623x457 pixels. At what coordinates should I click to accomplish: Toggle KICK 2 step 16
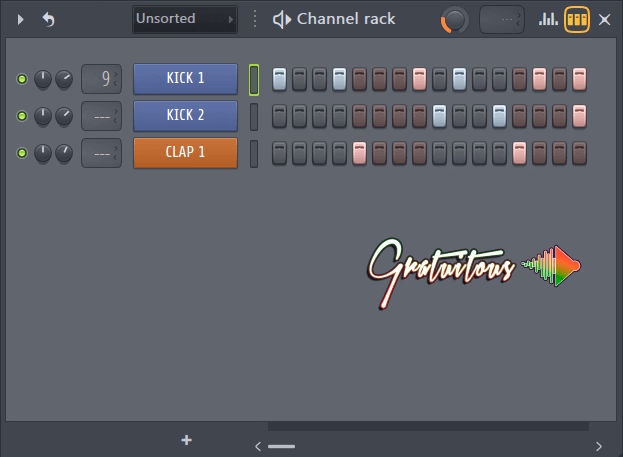tap(579, 116)
